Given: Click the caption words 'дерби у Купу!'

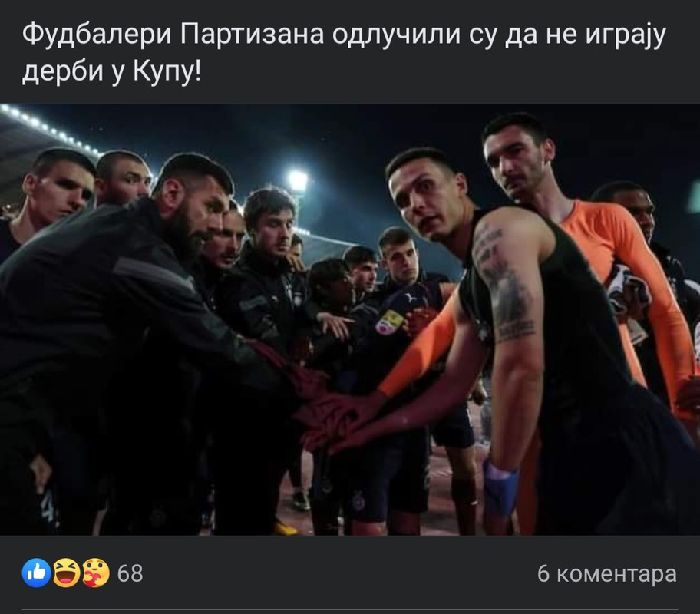Looking at the screenshot, I should [x=111, y=71].
